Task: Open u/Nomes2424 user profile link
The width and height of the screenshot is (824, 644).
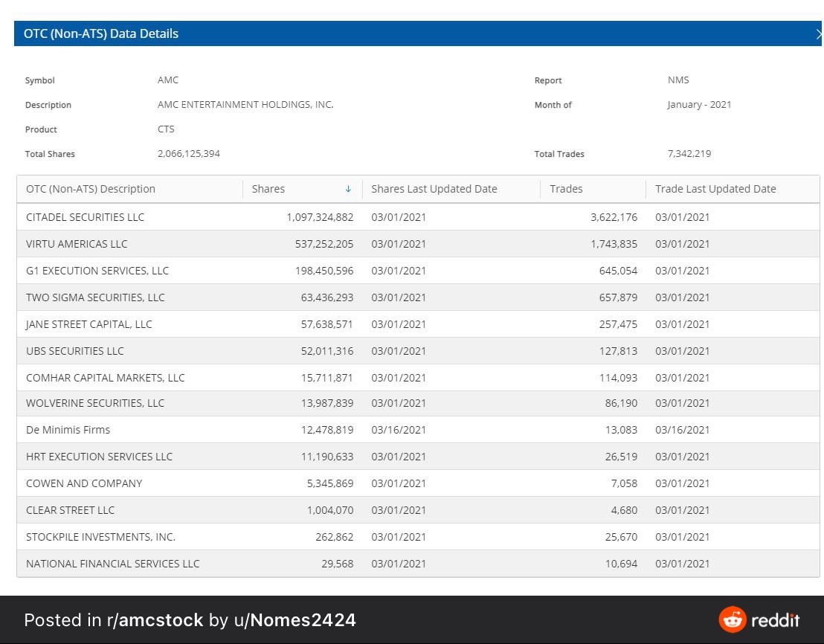Action: pos(294,620)
